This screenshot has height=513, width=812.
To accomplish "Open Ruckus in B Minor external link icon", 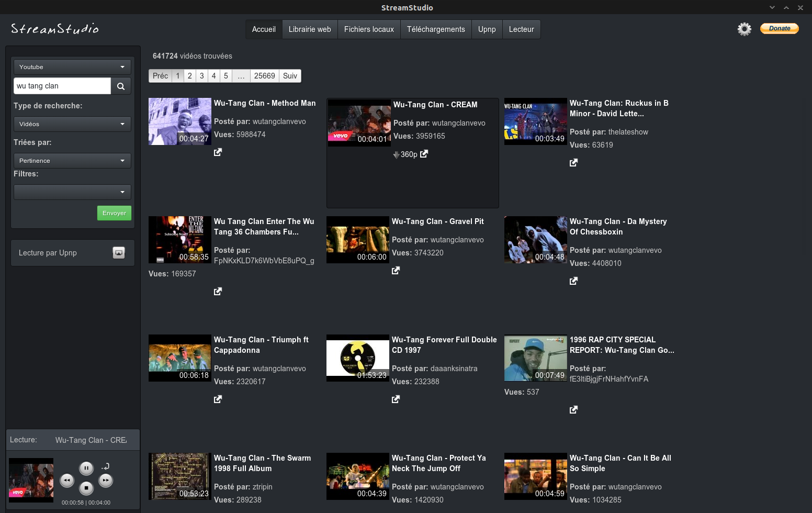I will 574,163.
